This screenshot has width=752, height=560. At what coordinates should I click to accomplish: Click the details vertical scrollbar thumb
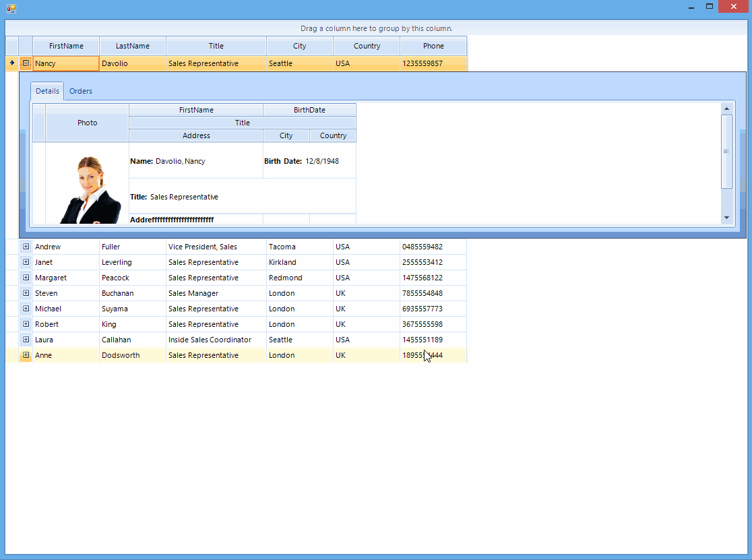tap(726, 152)
